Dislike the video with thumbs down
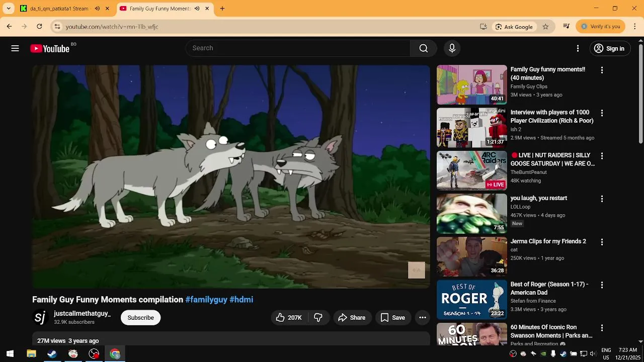The image size is (644, 362). click(318, 318)
